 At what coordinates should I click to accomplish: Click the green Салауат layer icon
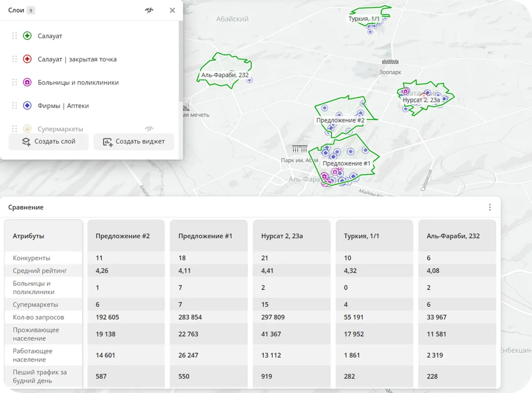click(27, 36)
